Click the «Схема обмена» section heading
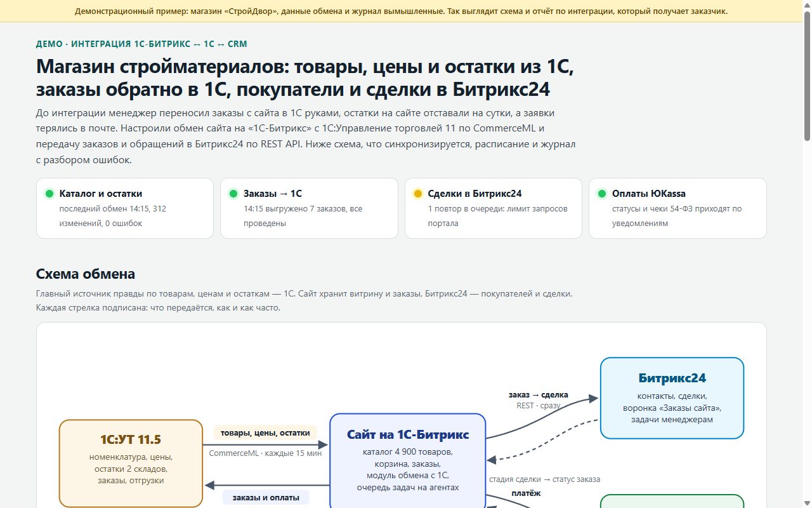The width and height of the screenshot is (812, 508). pos(86,274)
